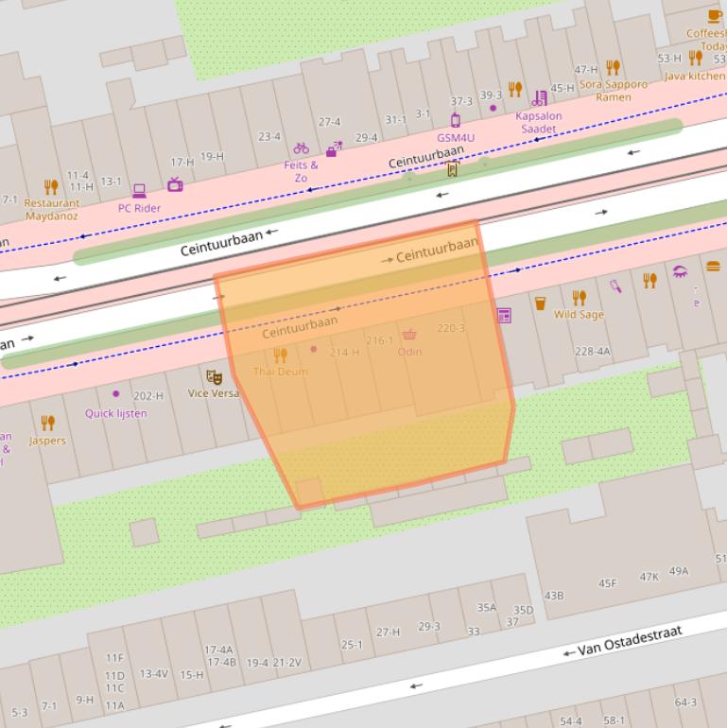This screenshot has width=727, height=728.
Task: Click the Sora Sapporo Ramen restaurant icon
Action: pyautogui.click(x=613, y=67)
